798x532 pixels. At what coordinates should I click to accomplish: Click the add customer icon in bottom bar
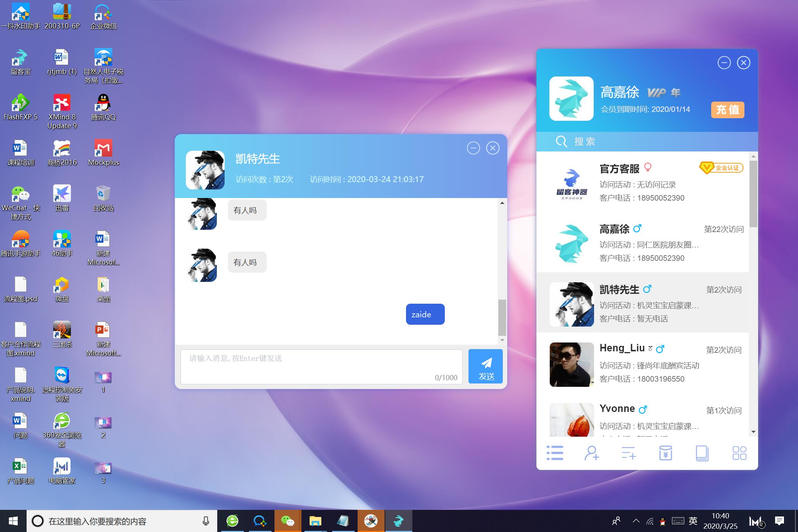(x=591, y=453)
